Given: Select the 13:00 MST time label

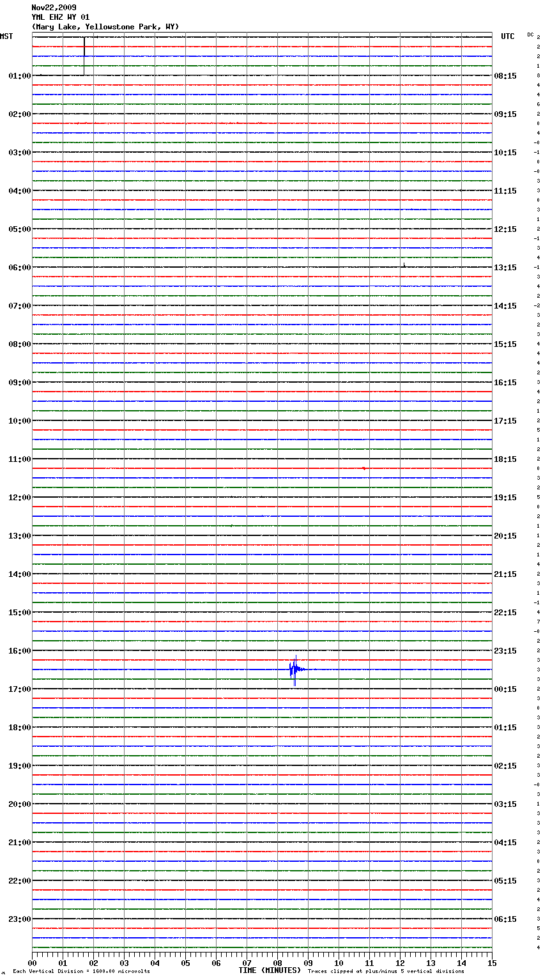Looking at the screenshot, I should tap(20, 536).
